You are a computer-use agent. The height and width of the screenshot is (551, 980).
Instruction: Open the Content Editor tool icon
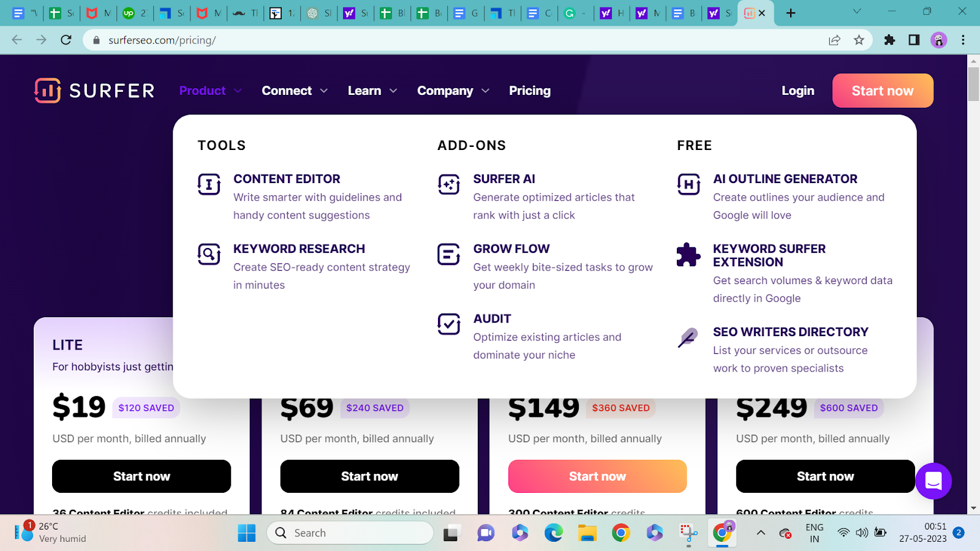209,184
